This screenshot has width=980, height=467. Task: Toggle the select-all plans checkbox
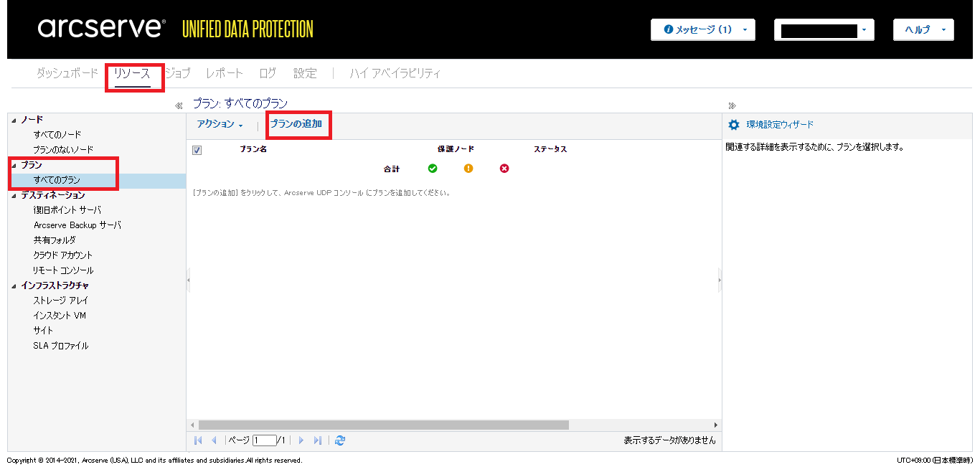(x=197, y=150)
